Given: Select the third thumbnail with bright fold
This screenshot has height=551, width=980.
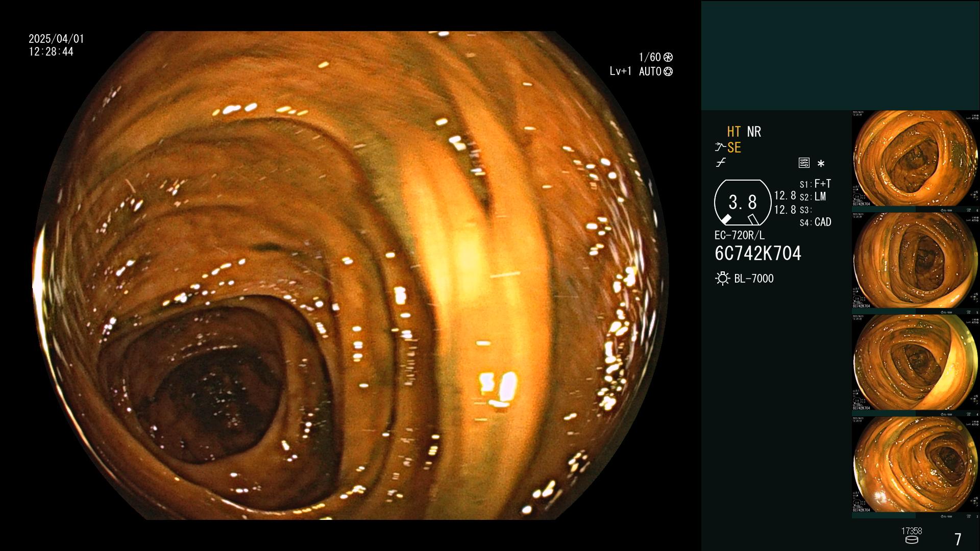Looking at the screenshot, I should [916, 363].
